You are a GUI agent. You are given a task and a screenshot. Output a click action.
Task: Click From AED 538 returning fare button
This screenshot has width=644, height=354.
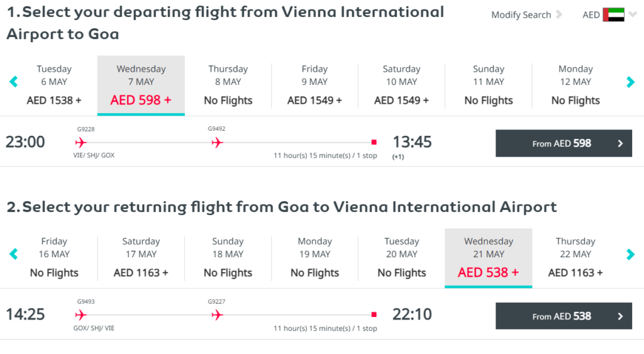(x=563, y=316)
